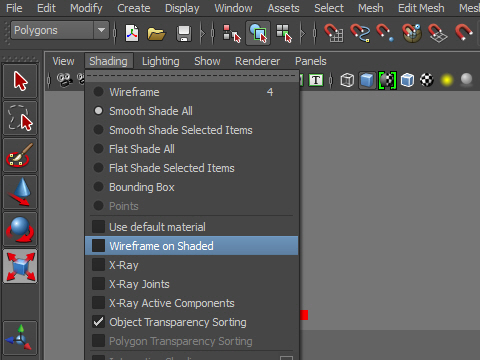Enable Wireframe on Shaded
This screenshot has width=480, height=360.
tap(192, 246)
